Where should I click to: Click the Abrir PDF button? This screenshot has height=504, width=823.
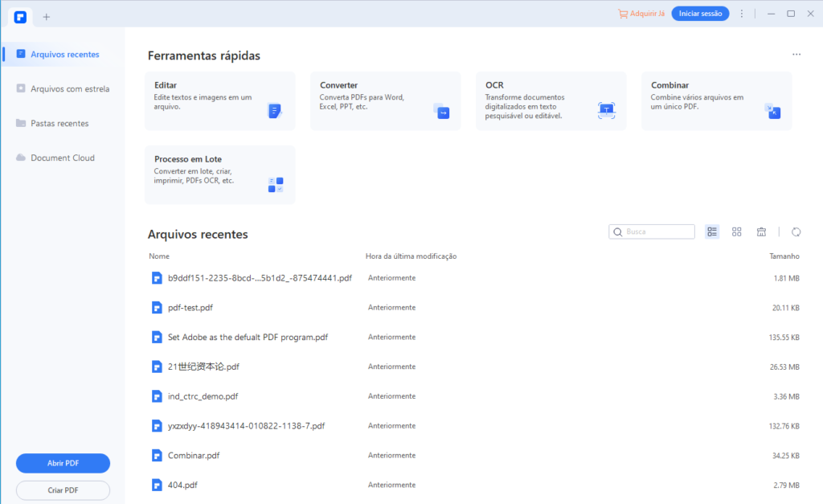(63, 463)
